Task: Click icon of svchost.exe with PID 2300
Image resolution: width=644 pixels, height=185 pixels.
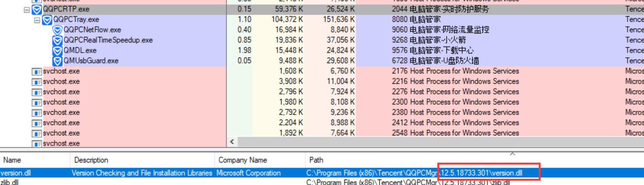Action: [37, 103]
